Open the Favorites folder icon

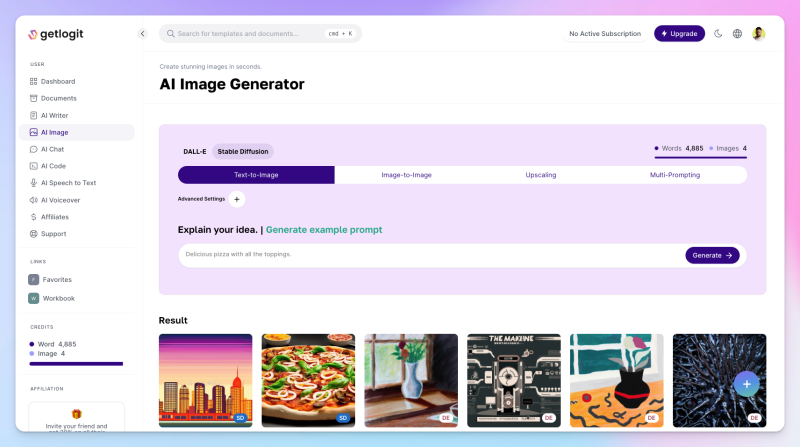pos(34,280)
